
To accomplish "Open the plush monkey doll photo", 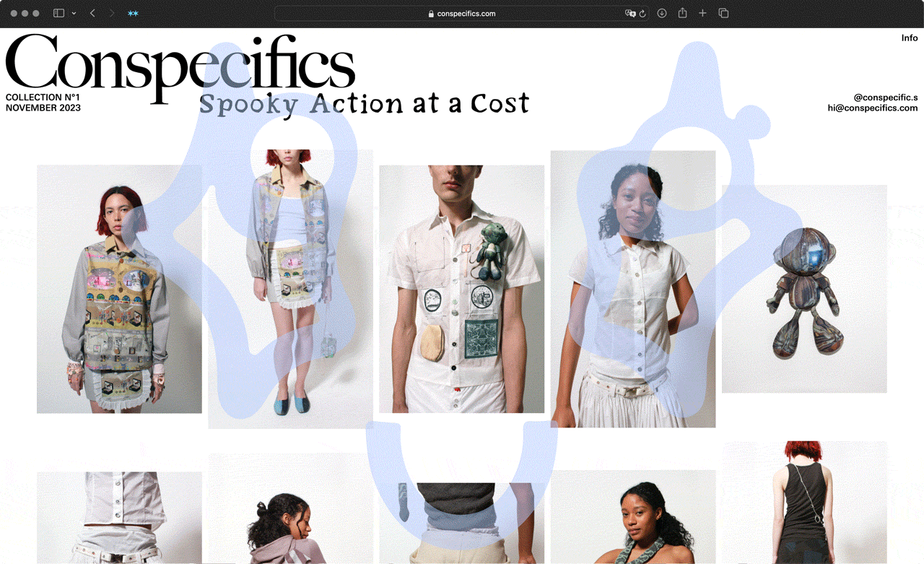I will 804,289.
